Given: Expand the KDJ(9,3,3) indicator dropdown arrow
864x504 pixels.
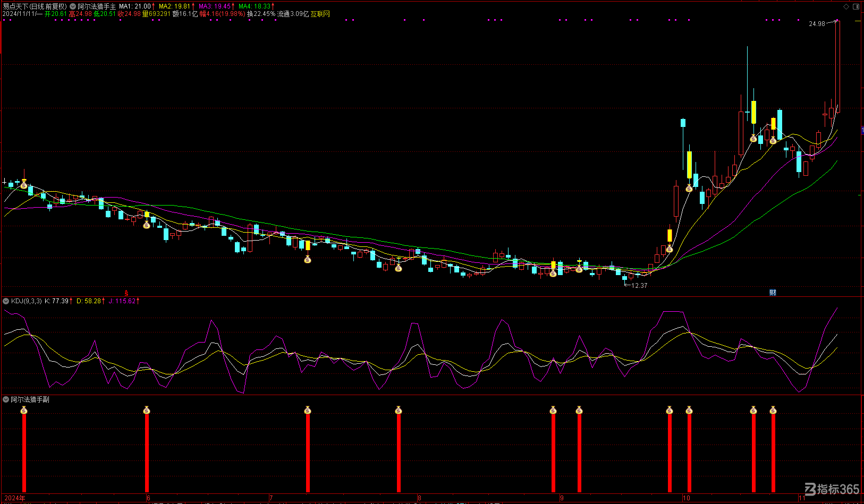Looking at the screenshot, I should point(6,301).
